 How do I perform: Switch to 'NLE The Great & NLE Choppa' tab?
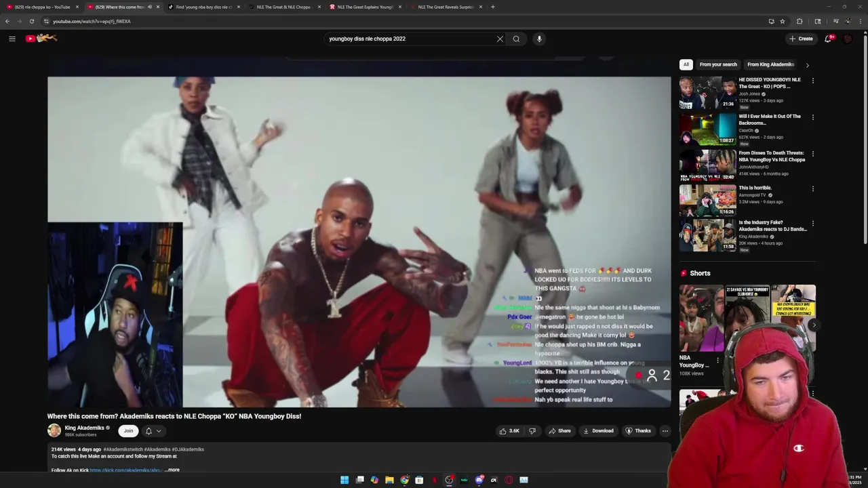click(285, 7)
